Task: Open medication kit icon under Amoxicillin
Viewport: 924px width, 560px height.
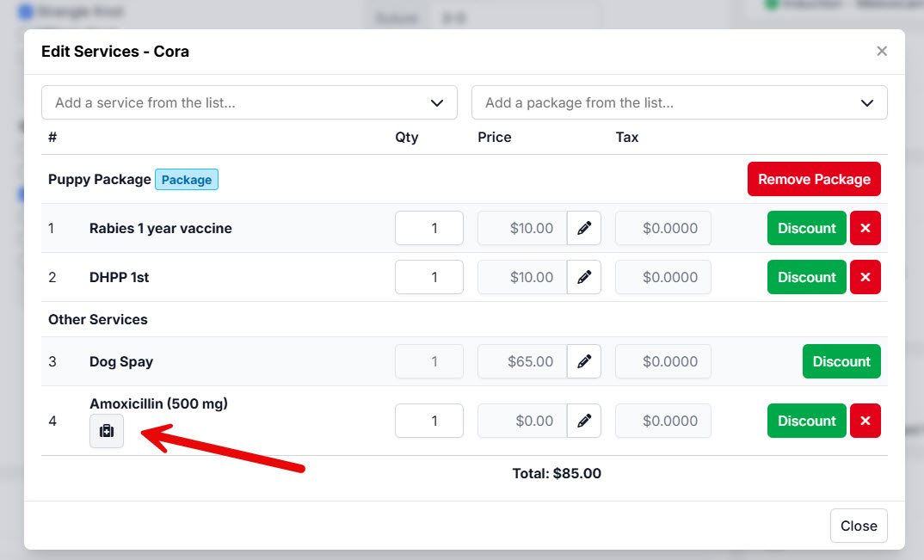Action: [107, 431]
